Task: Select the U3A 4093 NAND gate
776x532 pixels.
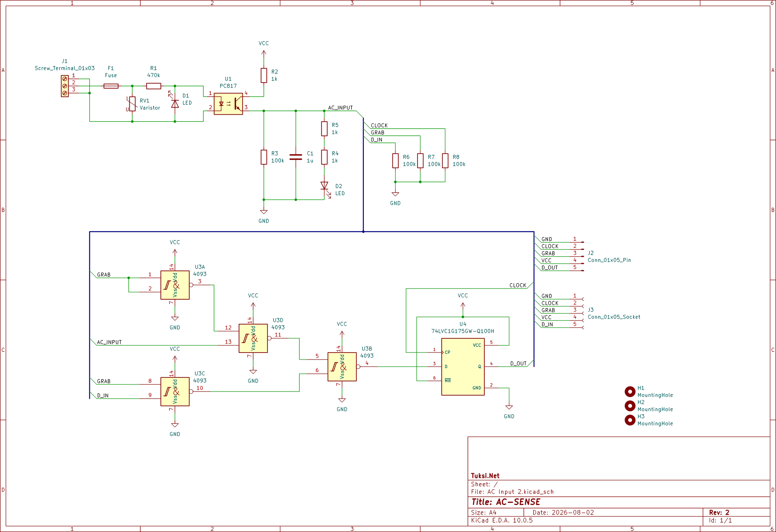Action: [175, 285]
